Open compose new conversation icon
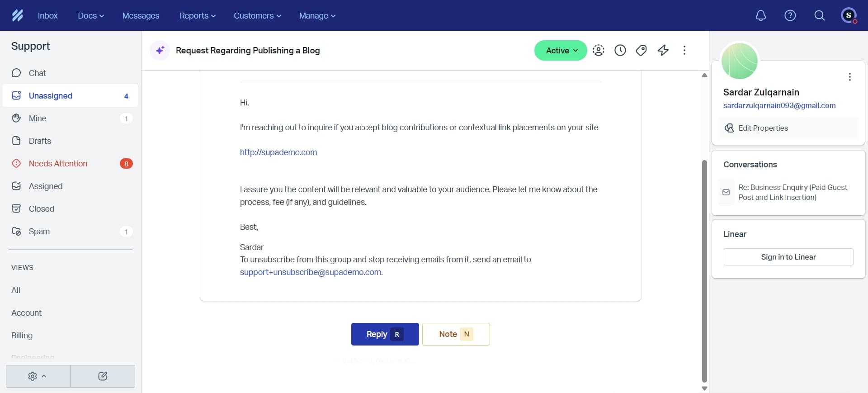 tap(103, 376)
